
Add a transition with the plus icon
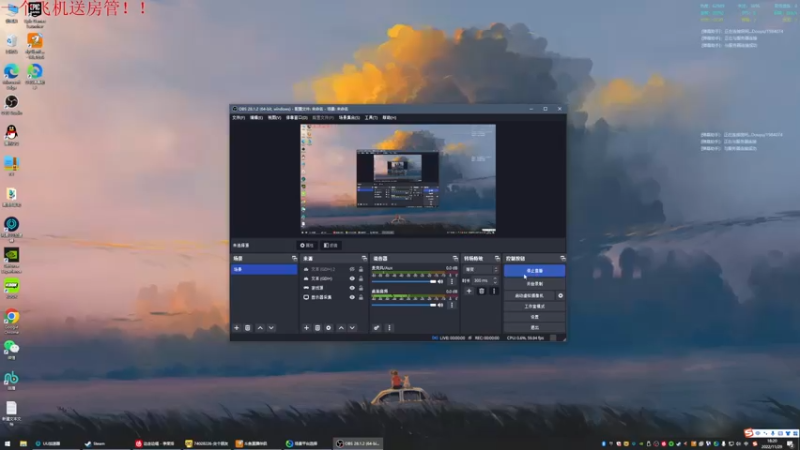(469, 291)
